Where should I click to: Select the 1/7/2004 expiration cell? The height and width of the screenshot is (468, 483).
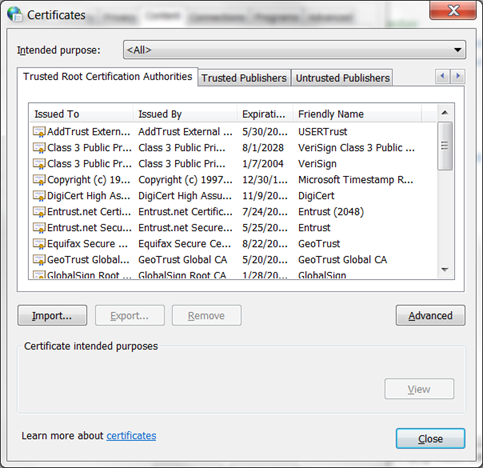pos(263,164)
